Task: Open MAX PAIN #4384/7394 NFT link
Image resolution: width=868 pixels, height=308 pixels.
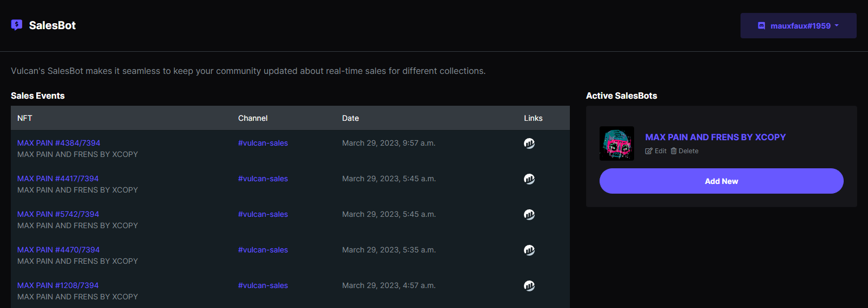Action: [x=59, y=143]
